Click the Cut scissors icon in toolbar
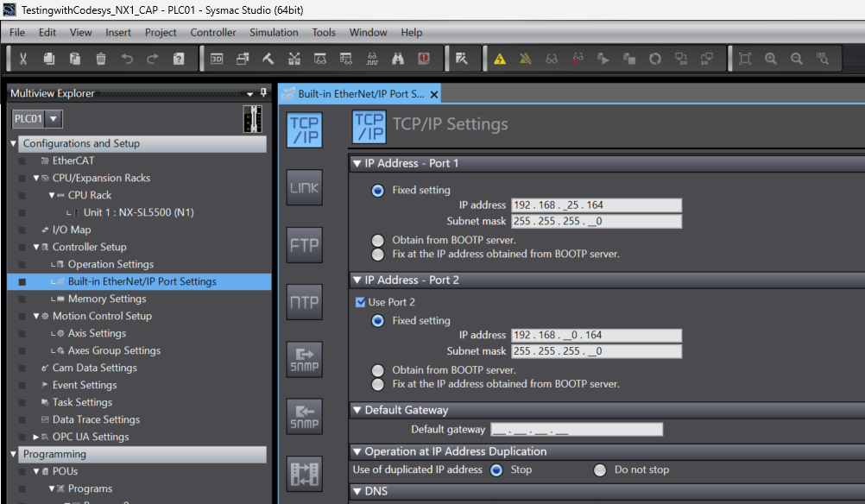The width and height of the screenshot is (865, 504). 23,59
